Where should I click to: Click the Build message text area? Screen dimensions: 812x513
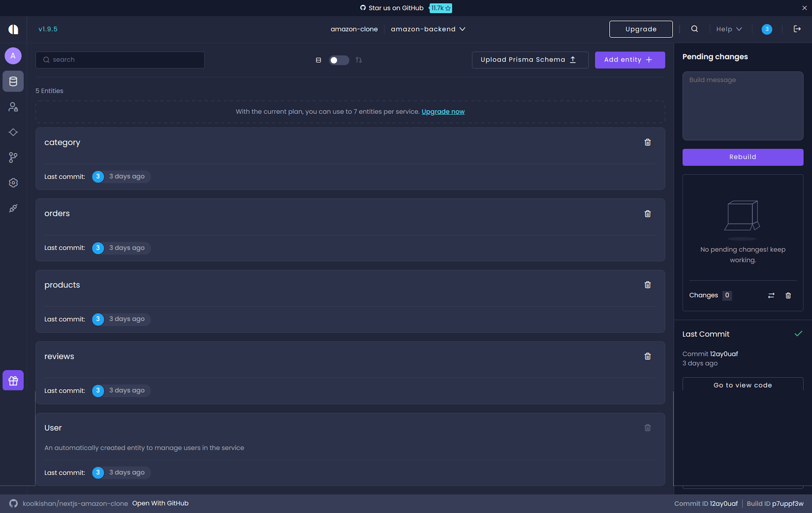point(742,106)
